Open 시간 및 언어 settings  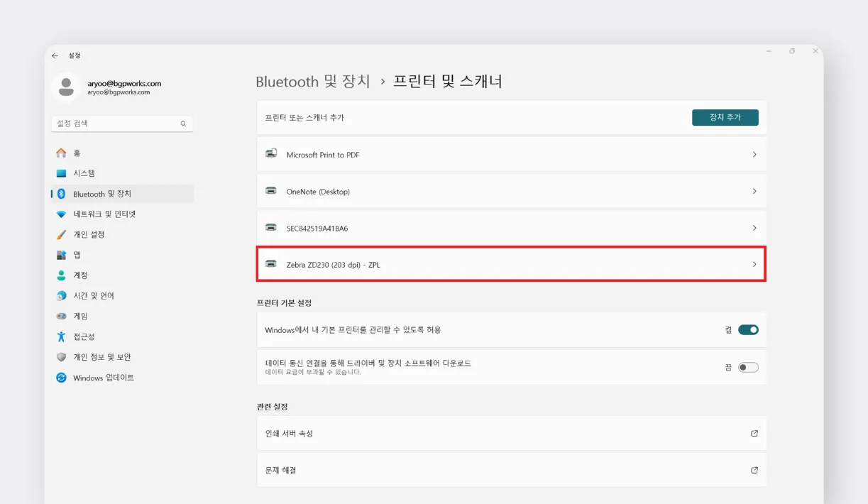coord(122,295)
